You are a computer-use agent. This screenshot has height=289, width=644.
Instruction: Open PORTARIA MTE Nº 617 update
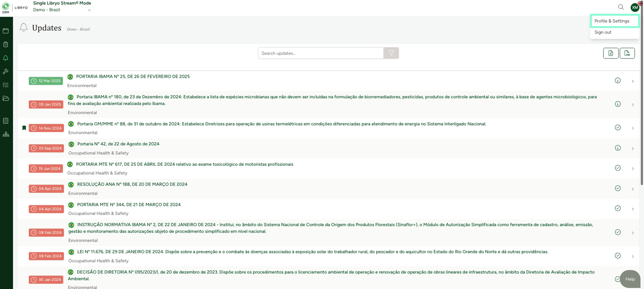point(184,164)
